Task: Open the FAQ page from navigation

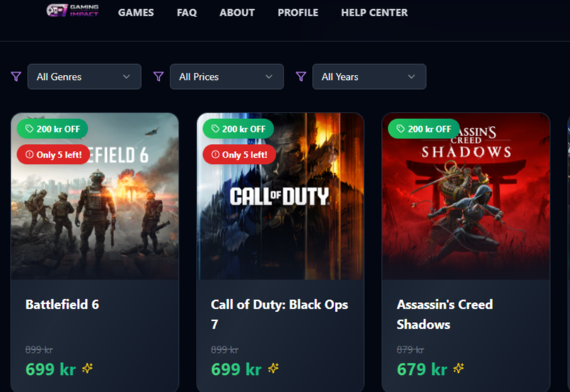Action: point(187,12)
